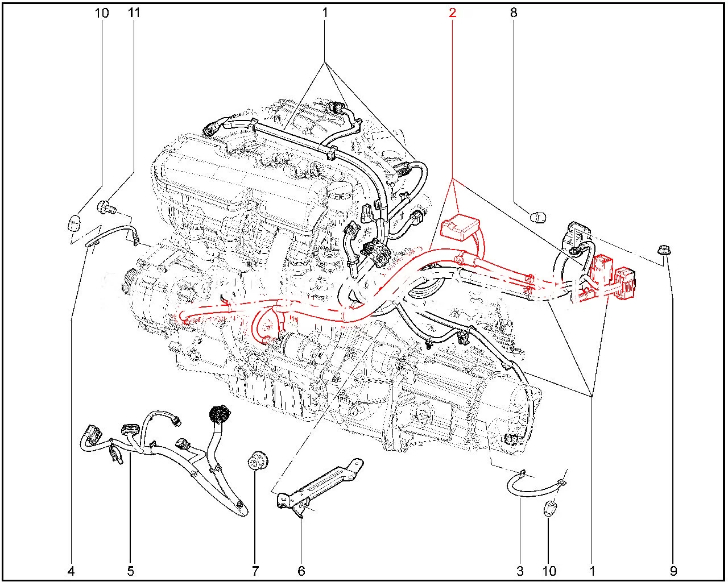This screenshot has height=582, width=728.
Task: Click the small bolt below label 11
Action: coord(106,207)
